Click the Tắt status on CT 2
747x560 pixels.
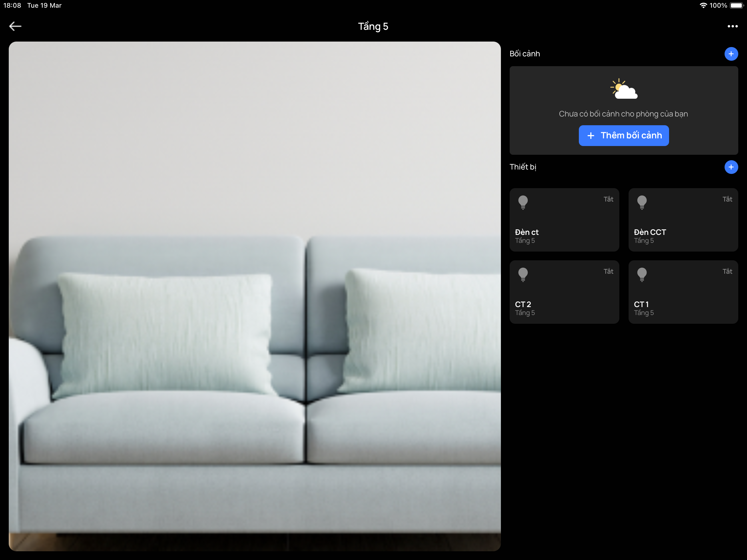pos(608,271)
